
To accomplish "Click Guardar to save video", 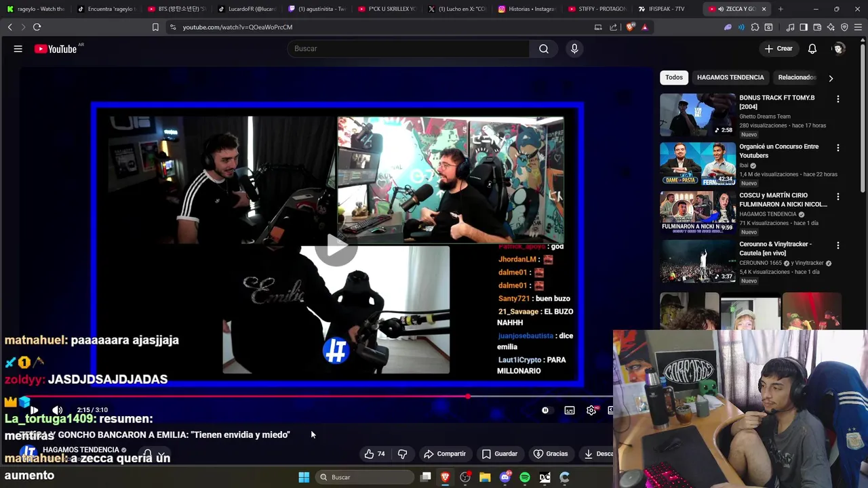I will coord(500,454).
